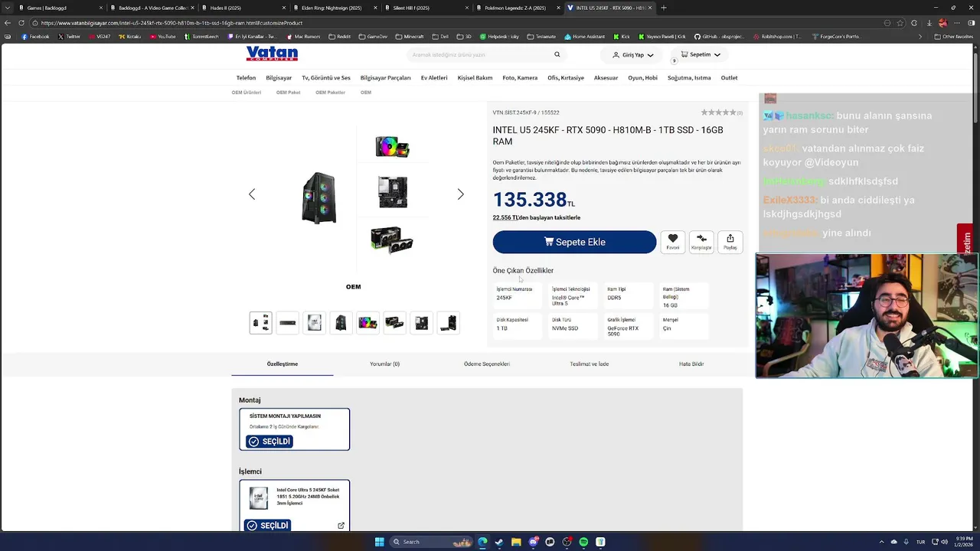Open Spotify from the taskbar
The image size is (980, 551).
pyautogui.click(x=583, y=542)
